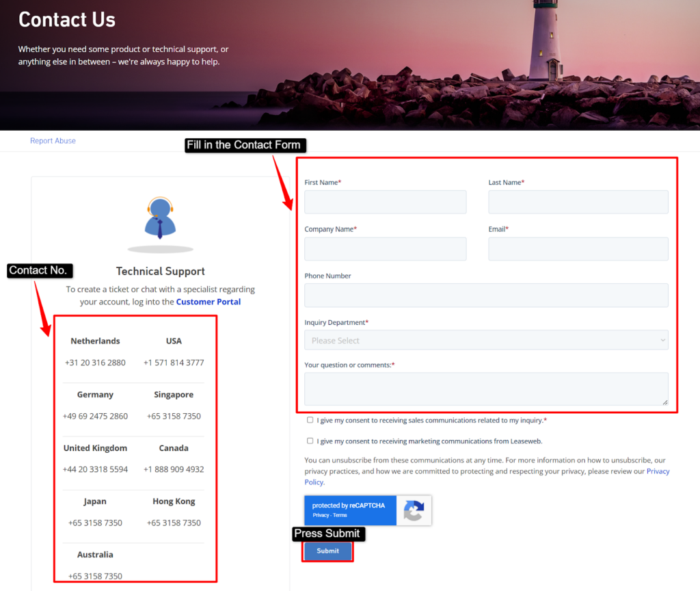Tick the marketing communications consent checkbox
Screen dimensions: 700x591
[310, 441]
